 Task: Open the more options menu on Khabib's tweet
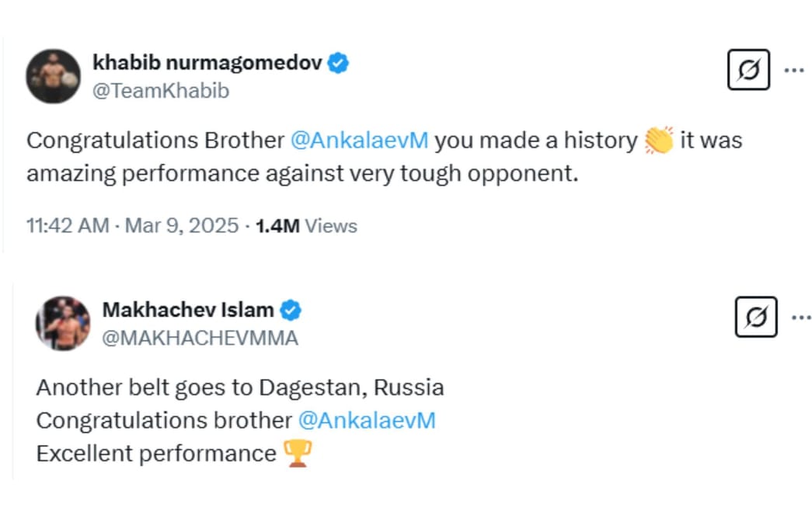click(793, 70)
